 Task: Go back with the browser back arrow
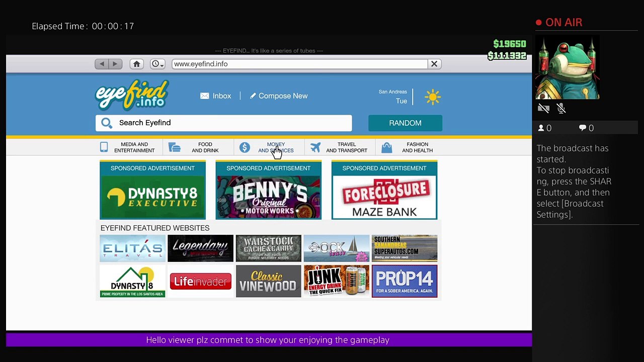[x=102, y=64]
